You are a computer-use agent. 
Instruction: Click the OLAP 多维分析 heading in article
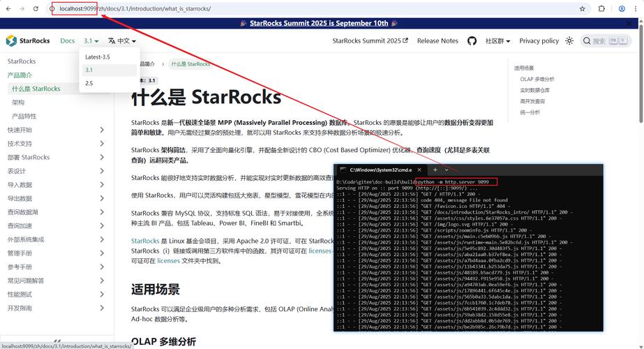coord(163,341)
